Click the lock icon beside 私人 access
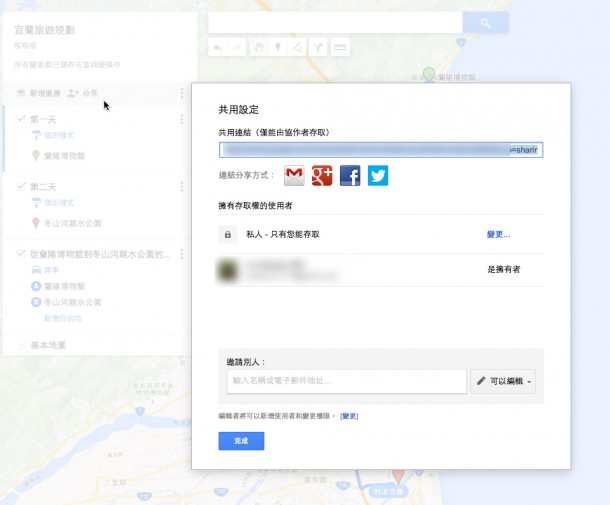Viewport: 610px width, 505px height. pyautogui.click(x=228, y=235)
